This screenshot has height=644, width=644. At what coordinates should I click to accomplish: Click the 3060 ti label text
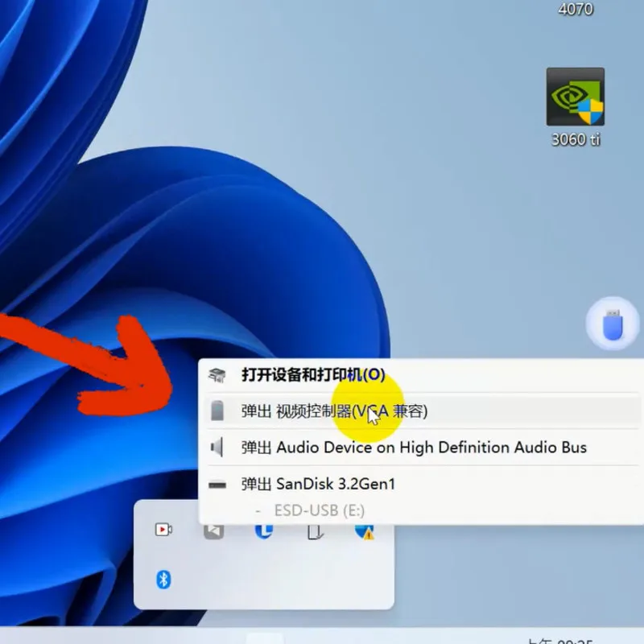(576, 139)
